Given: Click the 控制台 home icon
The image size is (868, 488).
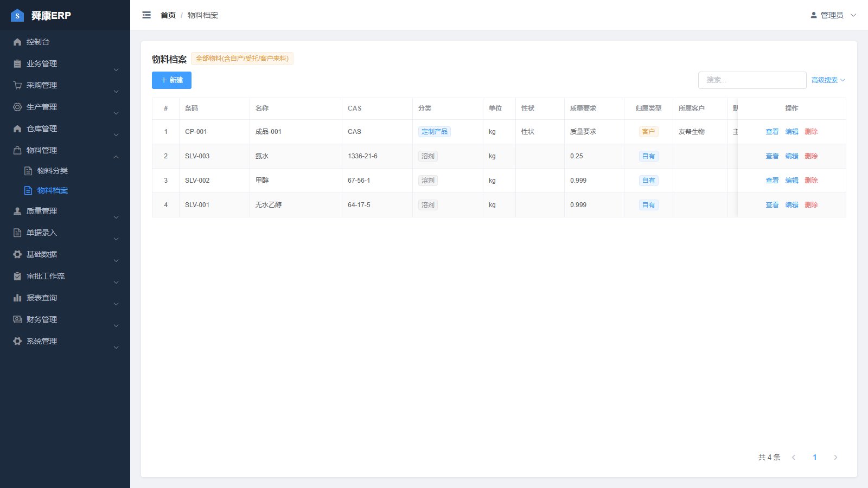Looking at the screenshot, I should point(17,42).
